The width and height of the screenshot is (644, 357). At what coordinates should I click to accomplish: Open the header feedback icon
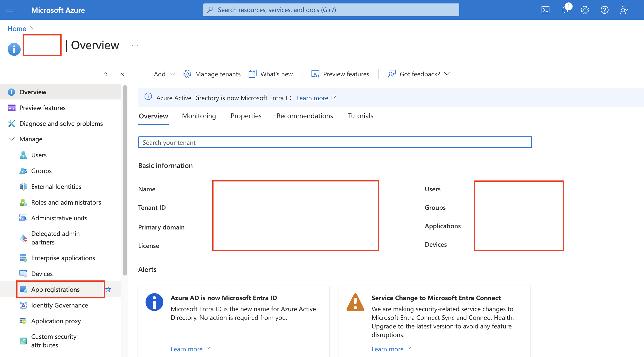point(624,10)
